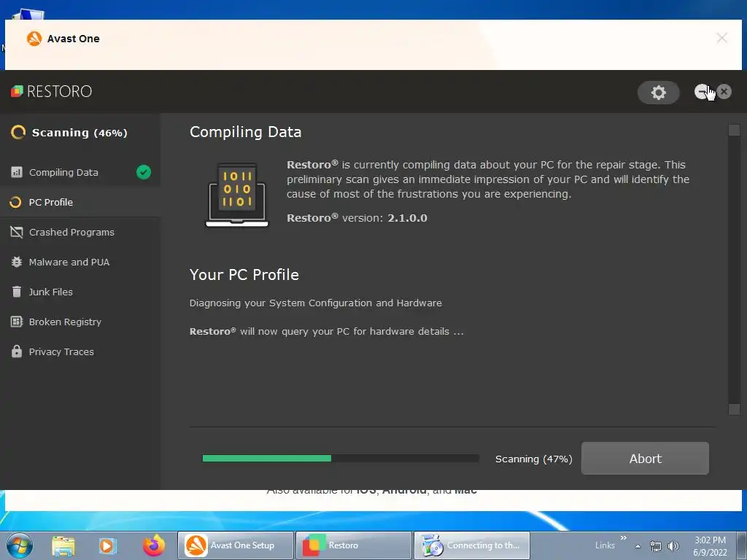Switch to Avast One Setup taskbar button

236,545
